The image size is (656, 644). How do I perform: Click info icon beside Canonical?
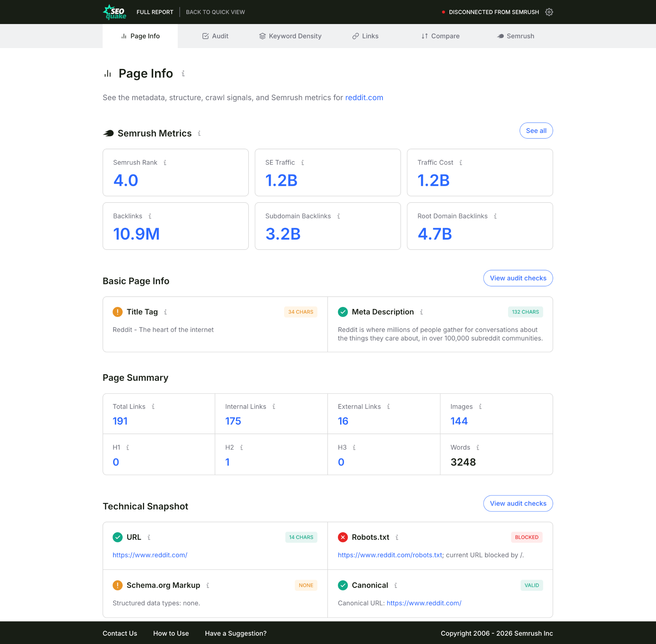coord(396,585)
